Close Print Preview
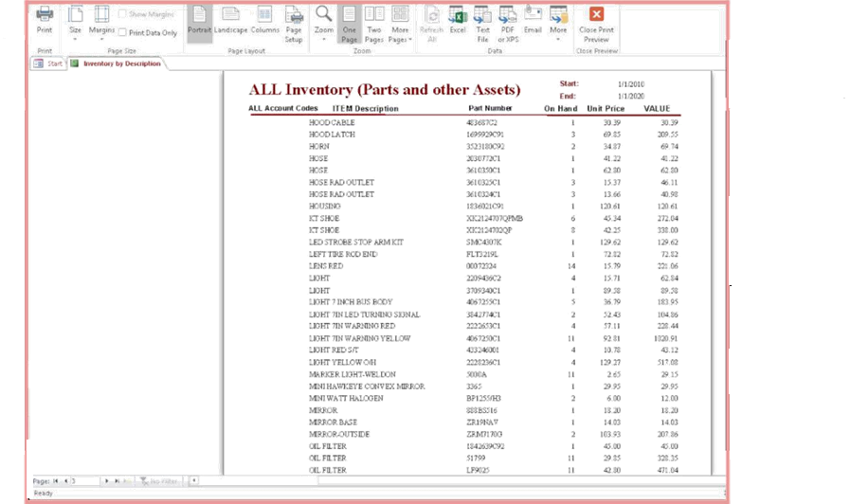 point(596,25)
